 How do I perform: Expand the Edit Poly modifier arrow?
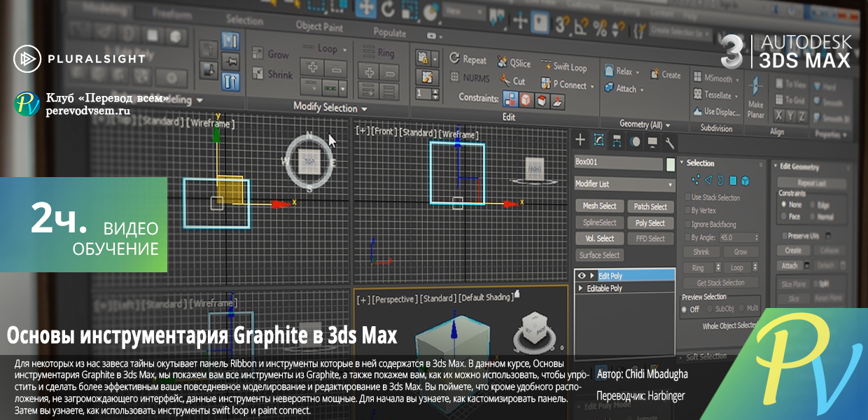[x=591, y=276]
